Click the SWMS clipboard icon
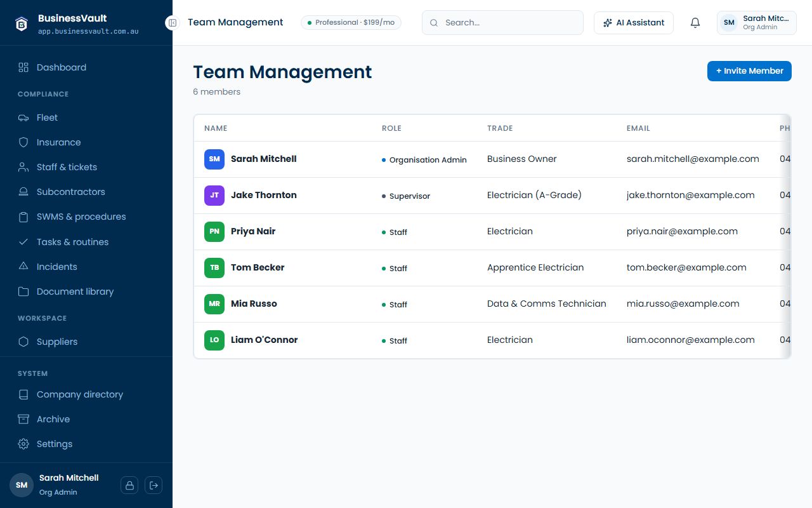 [23, 217]
